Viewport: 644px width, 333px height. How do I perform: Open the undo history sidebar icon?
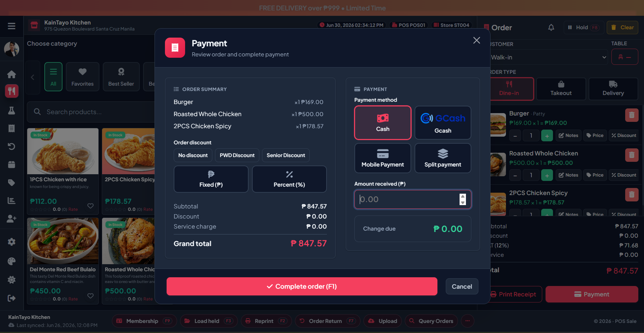[11, 146]
